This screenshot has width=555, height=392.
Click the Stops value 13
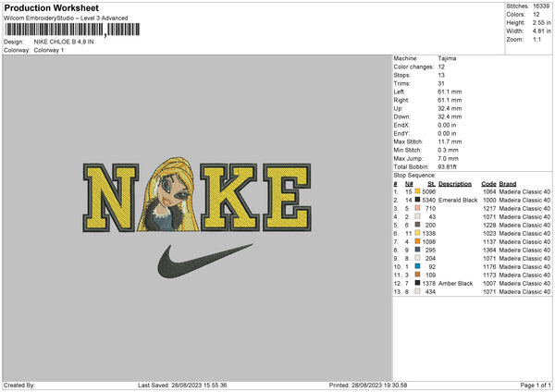[x=441, y=75]
